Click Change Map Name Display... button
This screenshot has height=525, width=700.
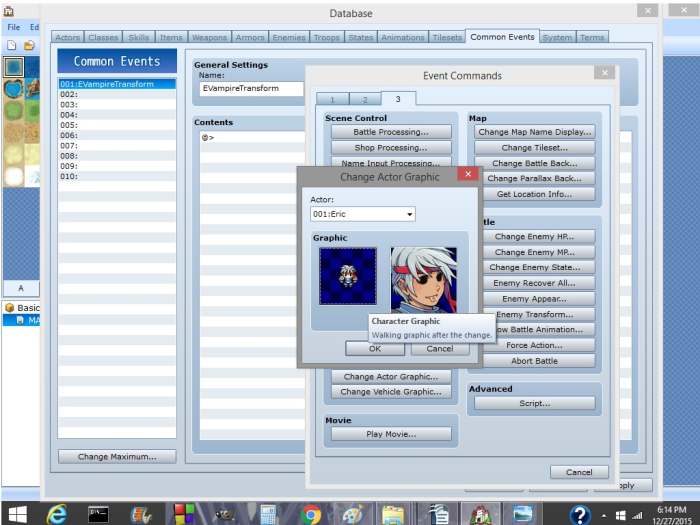pos(534,132)
